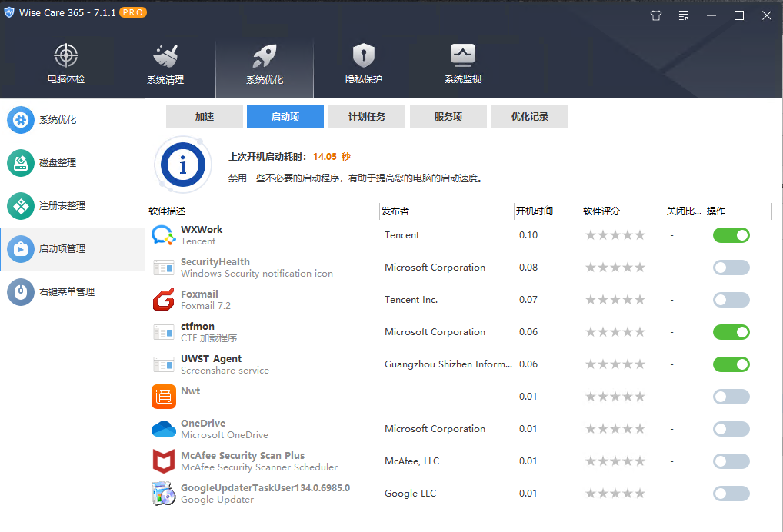Enable McAfee Security Scan Plus toggle
Image resolution: width=783 pixels, height=532 pixels.
[731, 461]
